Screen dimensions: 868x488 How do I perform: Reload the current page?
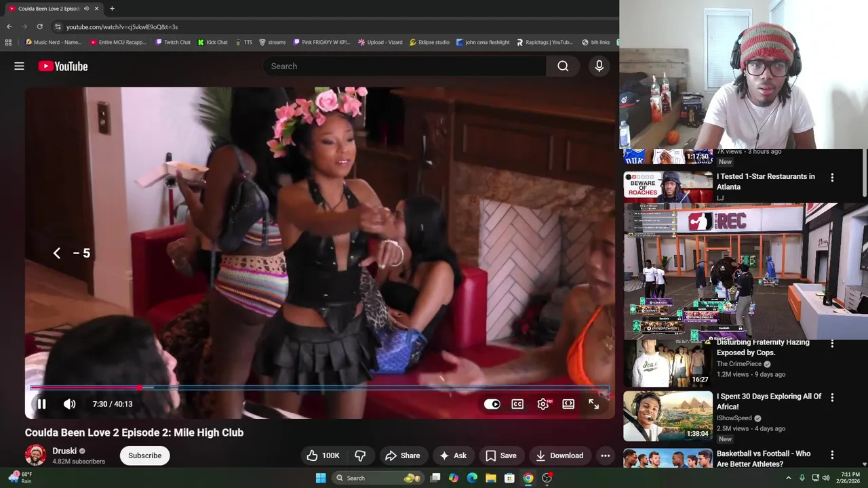click(39, 26)
